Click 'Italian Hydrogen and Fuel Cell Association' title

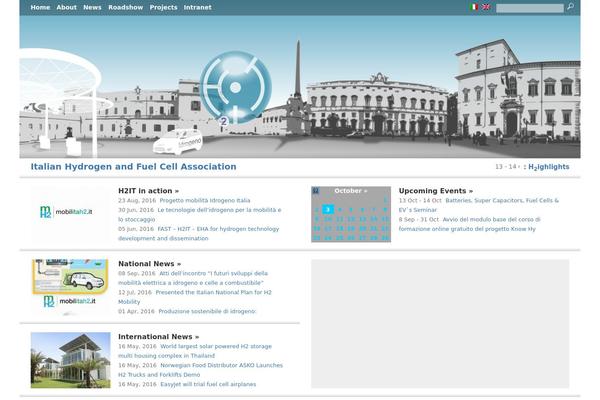point(134,167)
